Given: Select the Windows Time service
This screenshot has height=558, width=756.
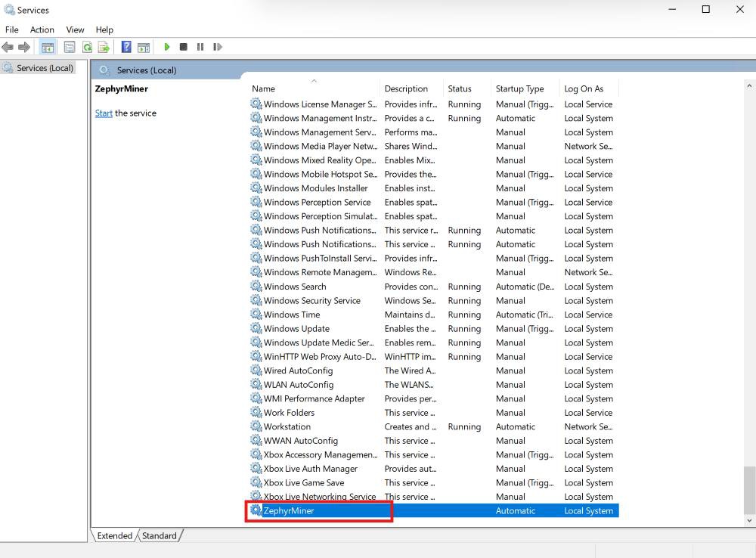Looking at the screenshot, I should click(x=433, y=315).
